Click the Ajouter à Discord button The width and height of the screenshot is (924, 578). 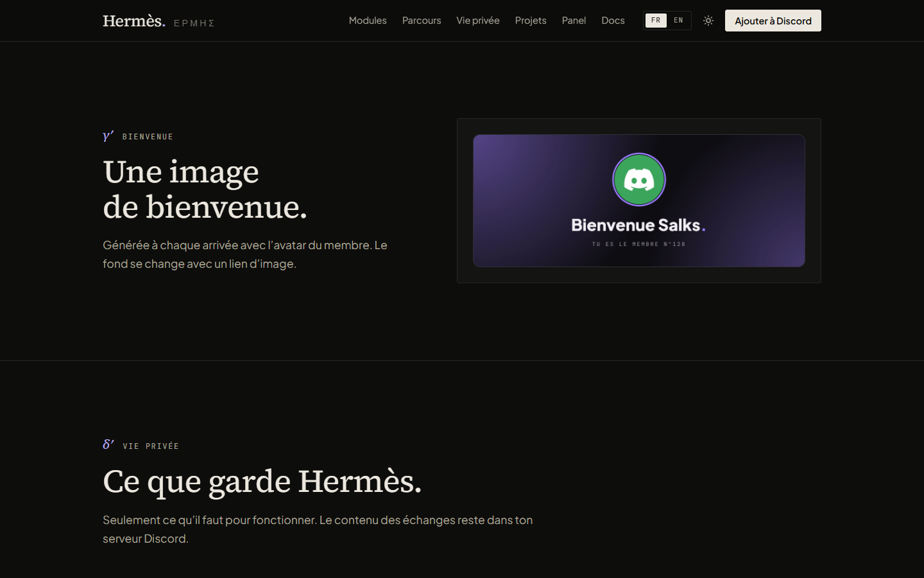[773, 21]
